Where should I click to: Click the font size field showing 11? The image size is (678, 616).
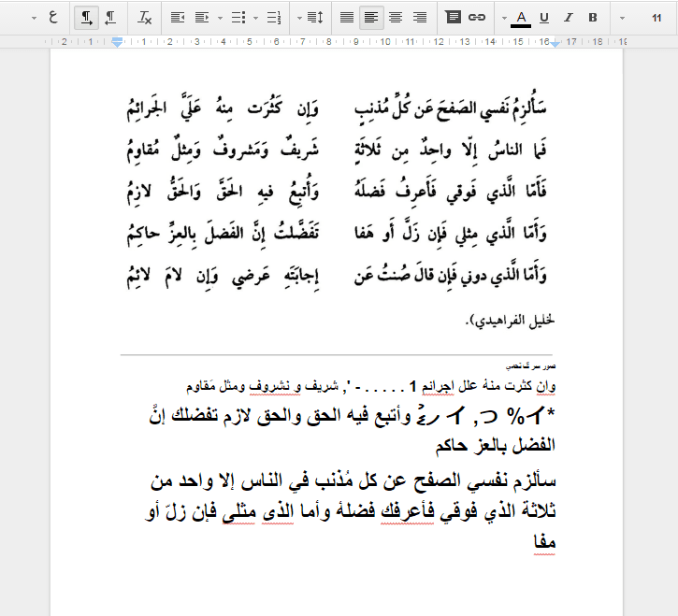(654, 18)
